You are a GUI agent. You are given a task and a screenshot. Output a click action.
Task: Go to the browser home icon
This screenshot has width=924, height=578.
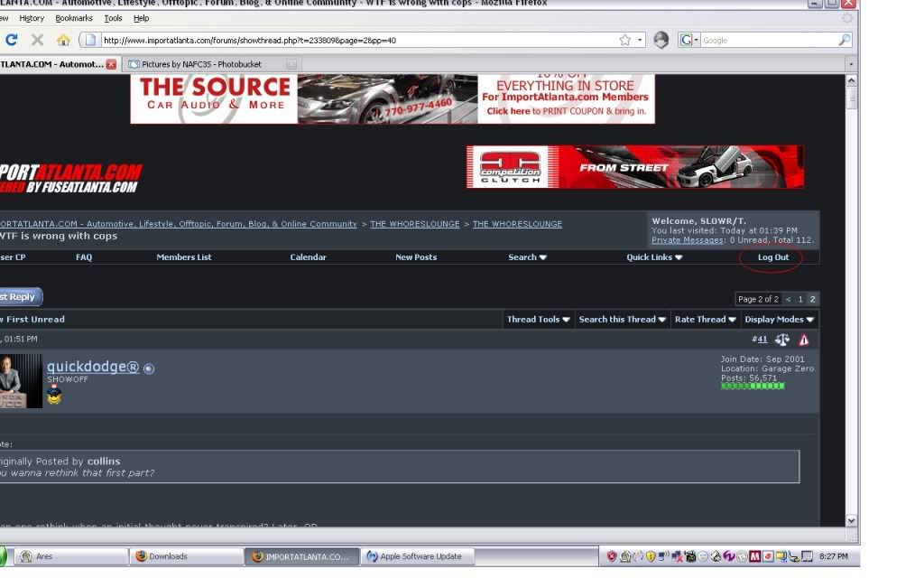[x=63, y=40]
